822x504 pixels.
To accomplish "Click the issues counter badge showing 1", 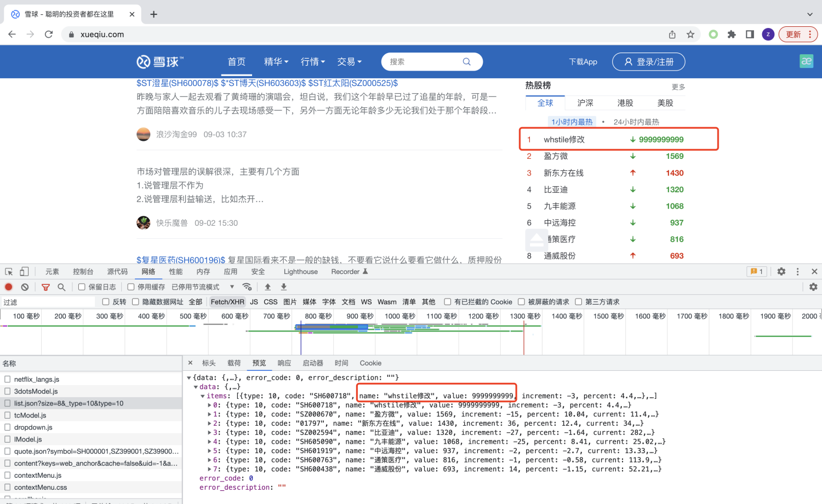I will tap(757, 272).
